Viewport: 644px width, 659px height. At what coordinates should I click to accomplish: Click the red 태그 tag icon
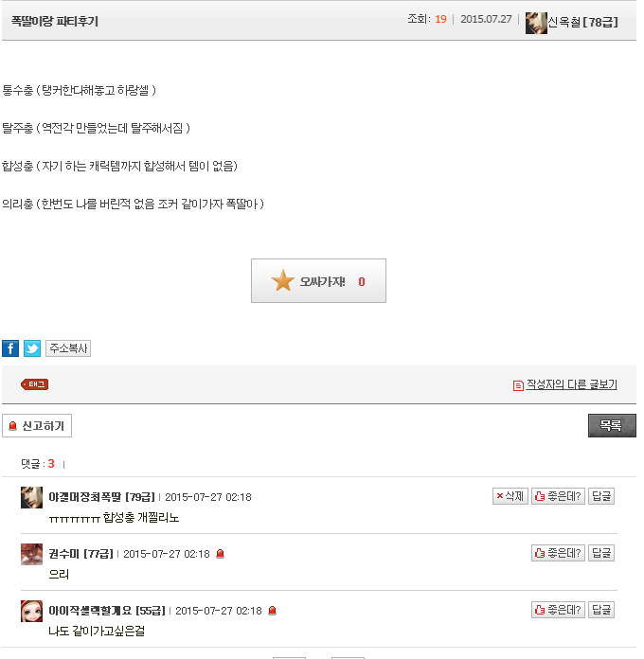pyautogui.click(x=34, y=384)
